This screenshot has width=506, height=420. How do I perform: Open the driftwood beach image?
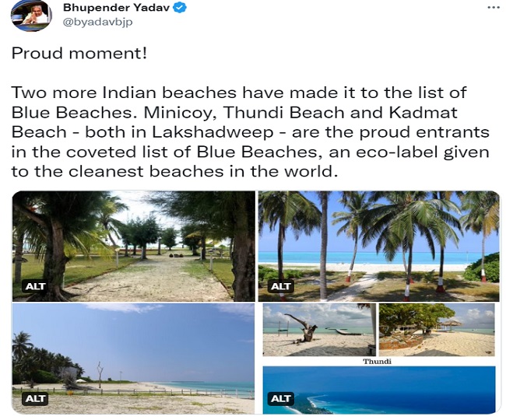pos(319,330)
